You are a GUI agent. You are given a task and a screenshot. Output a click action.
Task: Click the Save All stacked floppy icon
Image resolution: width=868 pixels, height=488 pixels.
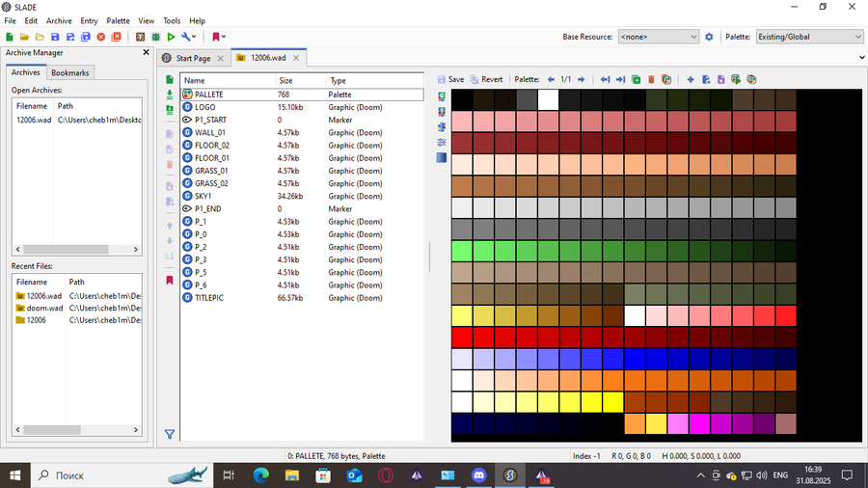click(86, 37)
